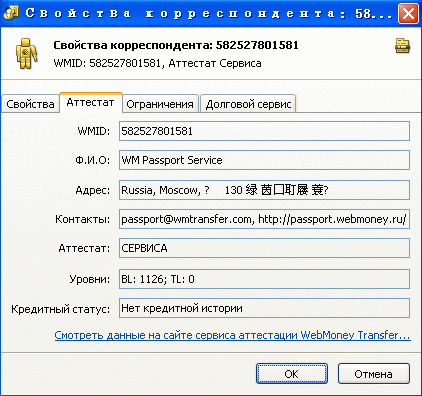422x396 pixels.
Task: Click the Контакты: label
Action: (82, 219)
